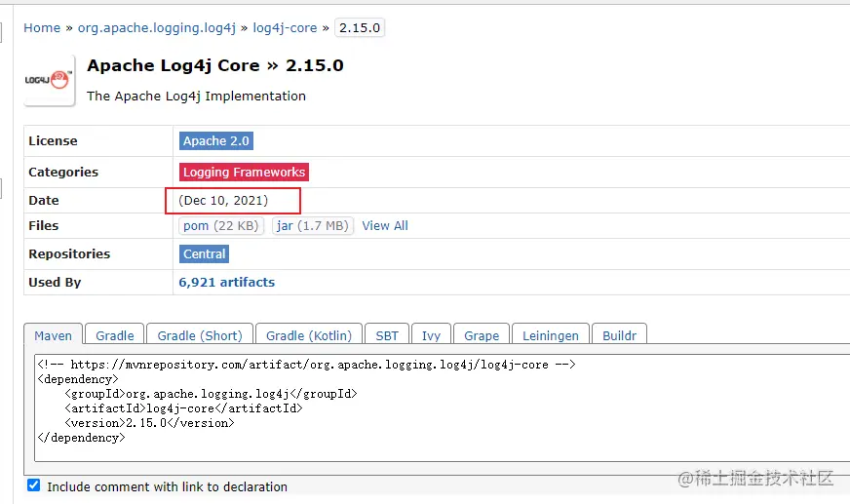Click the 2.15.0 version breadcrumb badge
Image resolution: width=850 pixels, height=504 pixels.
(x=360, y=27)
